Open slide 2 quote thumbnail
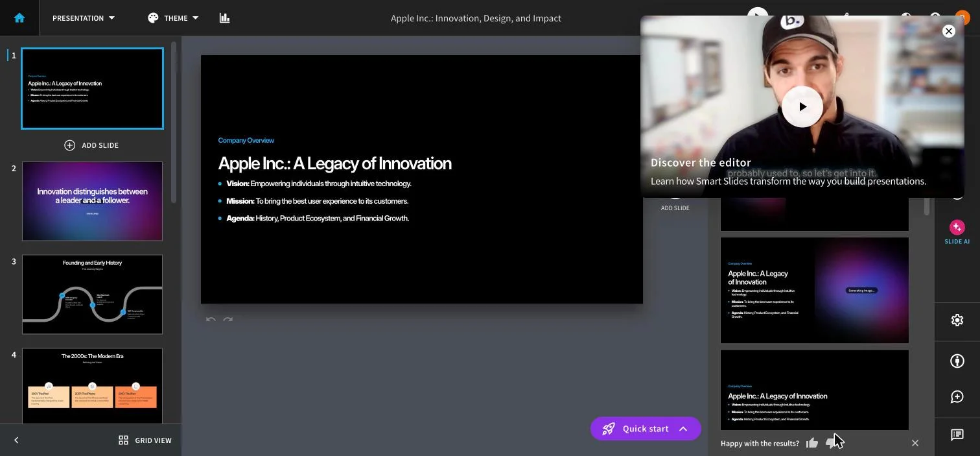The height and width of the screenshot is (456, 980). 92,201
